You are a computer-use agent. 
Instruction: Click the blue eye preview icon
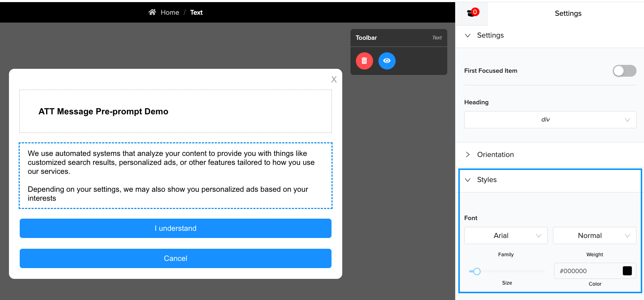387,61
